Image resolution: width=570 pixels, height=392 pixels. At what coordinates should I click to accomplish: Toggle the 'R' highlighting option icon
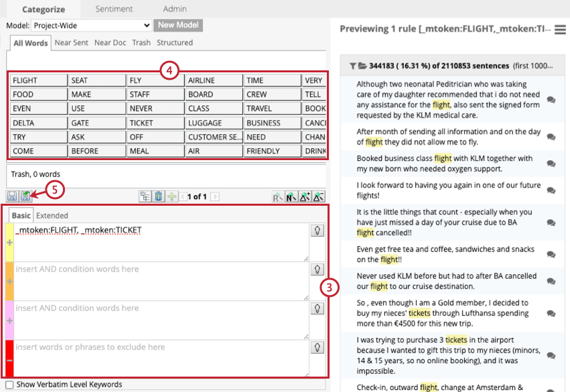click(277, 196)
